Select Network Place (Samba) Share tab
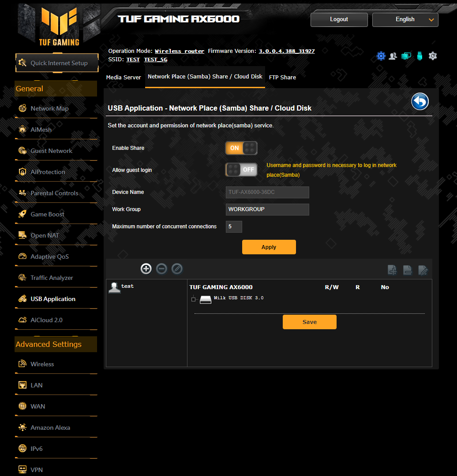The width and height of the screenshot is (457, 476). (x=205, y=77)
